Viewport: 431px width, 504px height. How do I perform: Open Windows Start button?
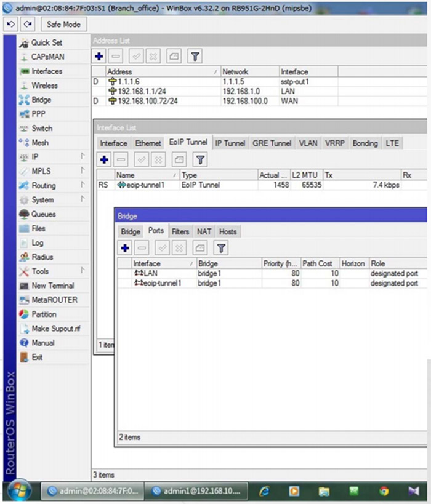20,491
